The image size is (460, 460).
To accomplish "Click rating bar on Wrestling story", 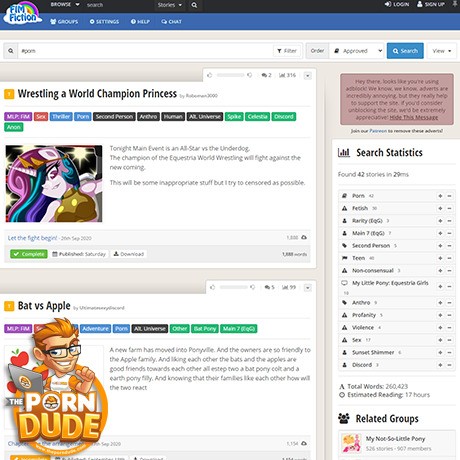I will coord(230,75).
